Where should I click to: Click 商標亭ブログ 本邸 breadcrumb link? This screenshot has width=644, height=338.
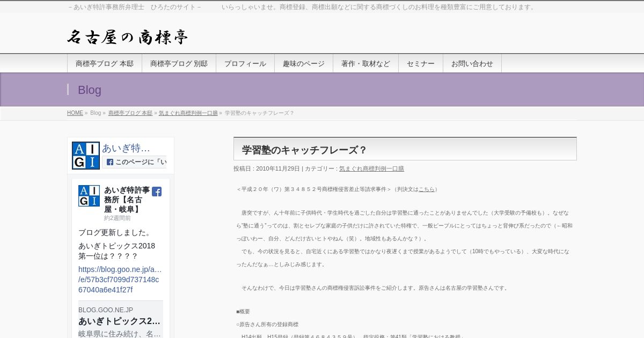point(130,113)
